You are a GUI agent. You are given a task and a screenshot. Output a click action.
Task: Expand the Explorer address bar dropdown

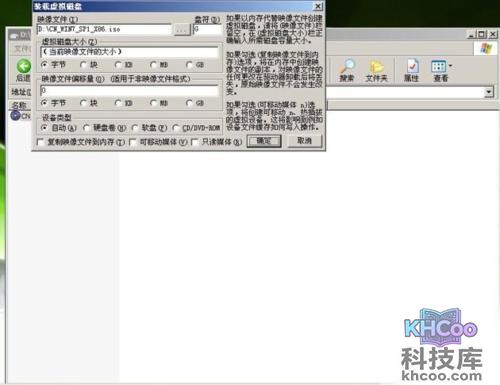click(x=489, y=92)
